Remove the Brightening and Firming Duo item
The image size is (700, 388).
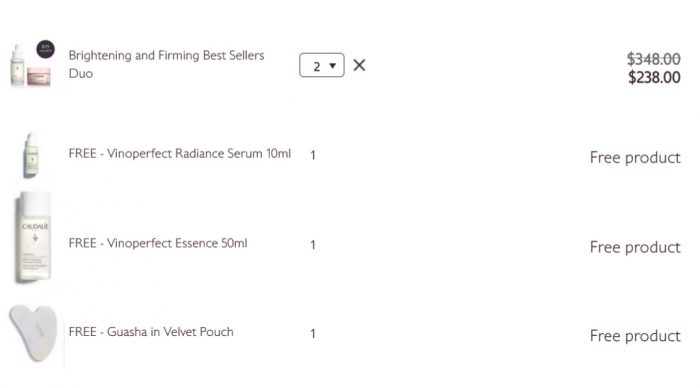359,65
